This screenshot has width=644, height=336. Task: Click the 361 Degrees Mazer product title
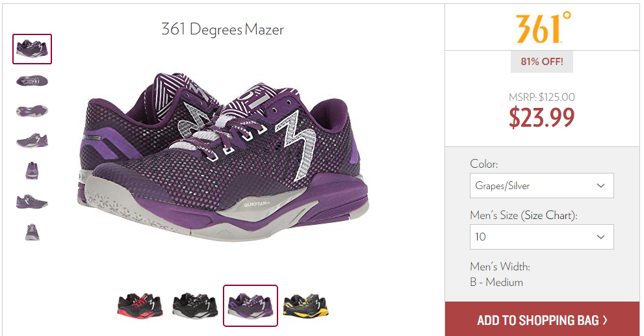[x=222, y=30]
